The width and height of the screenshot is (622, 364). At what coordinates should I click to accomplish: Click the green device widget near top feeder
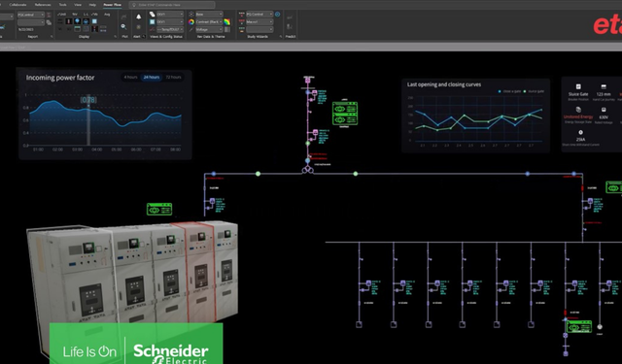click(345, 114)
